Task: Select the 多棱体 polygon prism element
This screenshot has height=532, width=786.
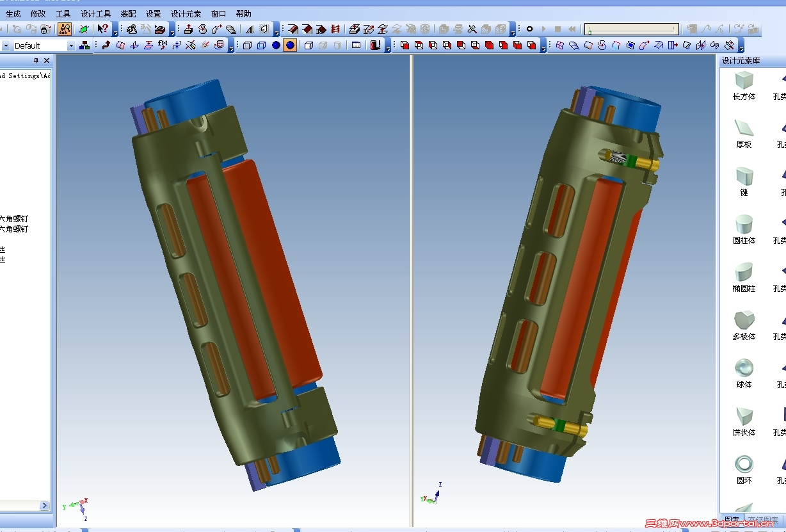Action: (744, 326)
